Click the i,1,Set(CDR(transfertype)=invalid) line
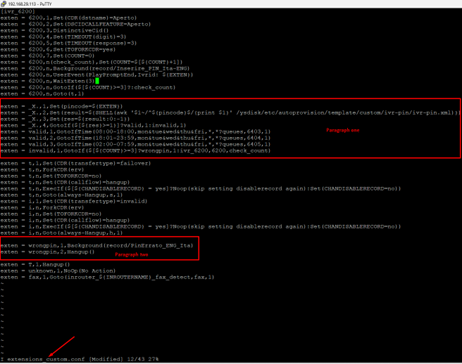Image resolution: width=462 pixels, height=364 pixels. click(x=74, y=201)
